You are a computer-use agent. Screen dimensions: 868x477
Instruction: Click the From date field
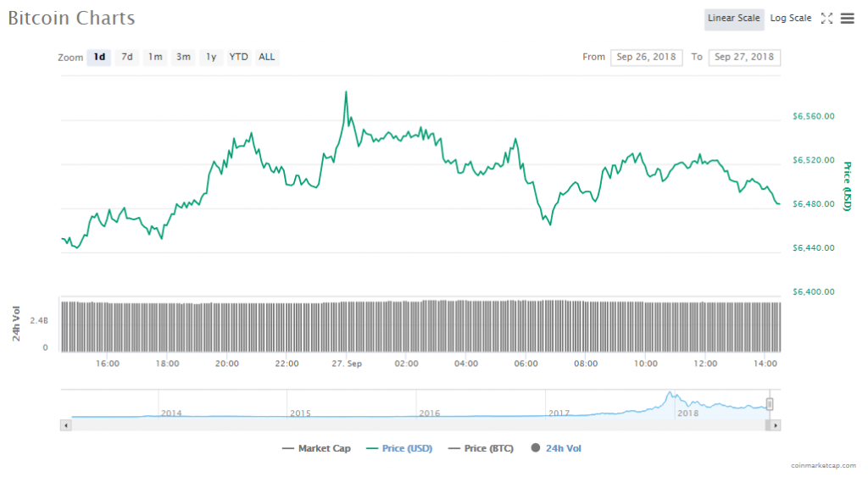pos(646,58)
